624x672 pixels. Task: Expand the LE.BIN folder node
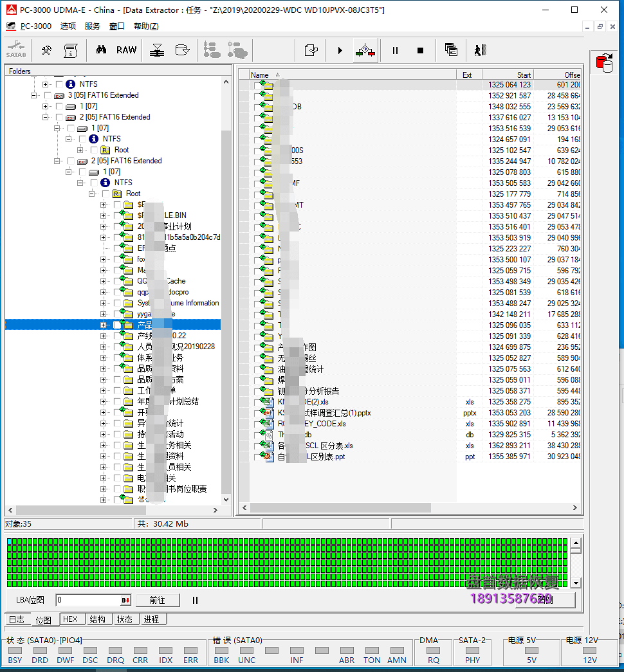[104, 215]
